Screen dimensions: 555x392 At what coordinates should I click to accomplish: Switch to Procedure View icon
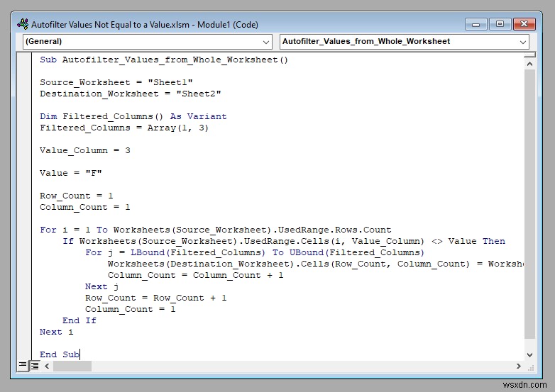[22, 366]
